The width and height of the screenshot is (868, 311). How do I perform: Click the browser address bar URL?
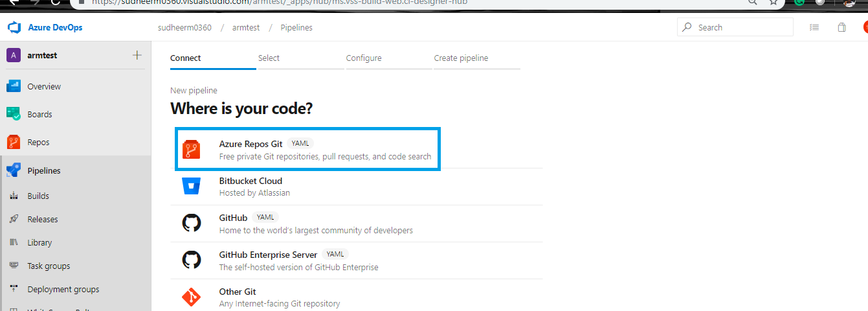point(279,3)
